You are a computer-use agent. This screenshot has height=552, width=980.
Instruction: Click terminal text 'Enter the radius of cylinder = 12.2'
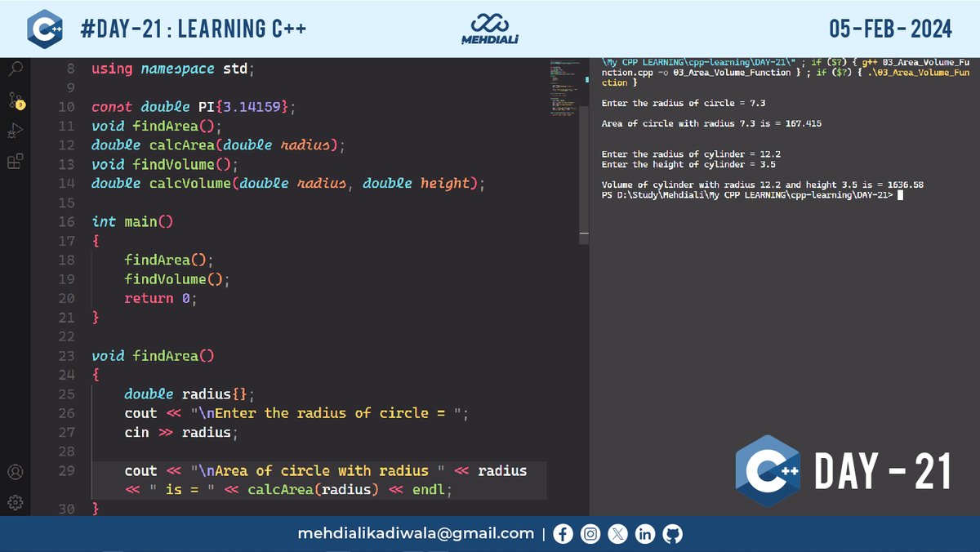(691, 154)
